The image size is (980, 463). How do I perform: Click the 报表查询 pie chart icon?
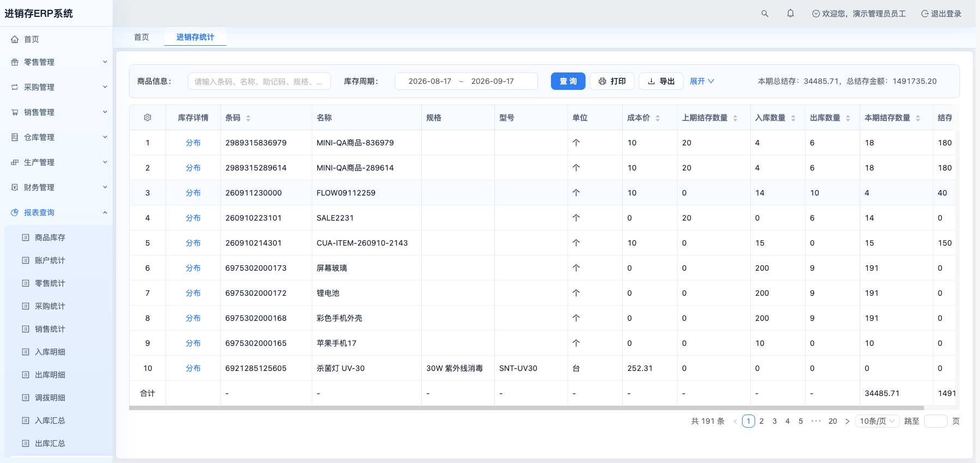pos(15,212)
